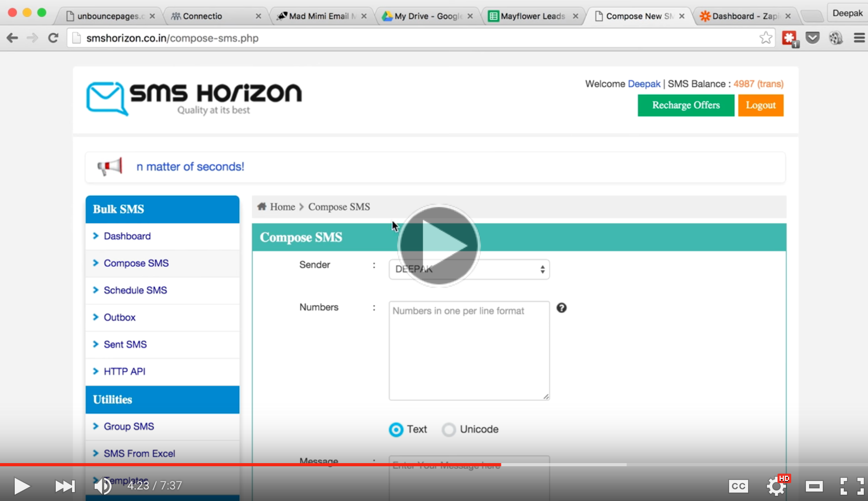Click the play button in the video controls
The height and width of the screenshot is (501, 868).
tap(22, 486)
